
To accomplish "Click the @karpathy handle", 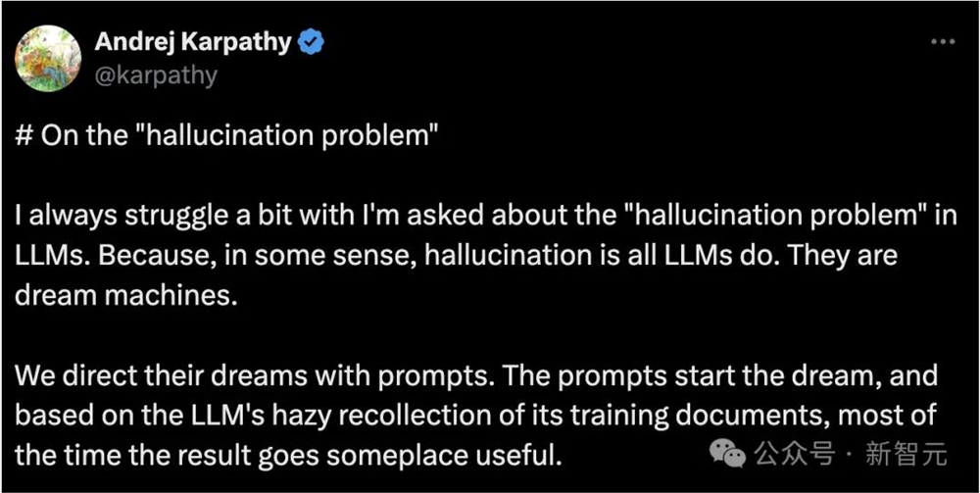I will click(x=156, y=74).
